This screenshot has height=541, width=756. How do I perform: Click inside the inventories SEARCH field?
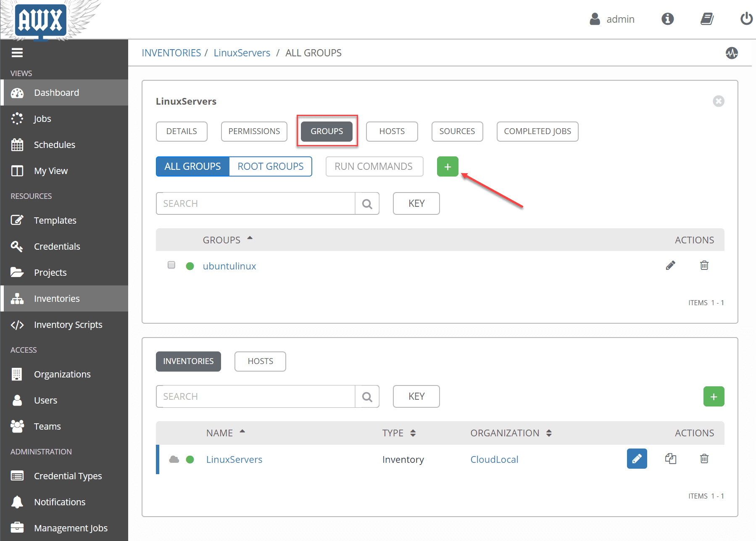256,396
